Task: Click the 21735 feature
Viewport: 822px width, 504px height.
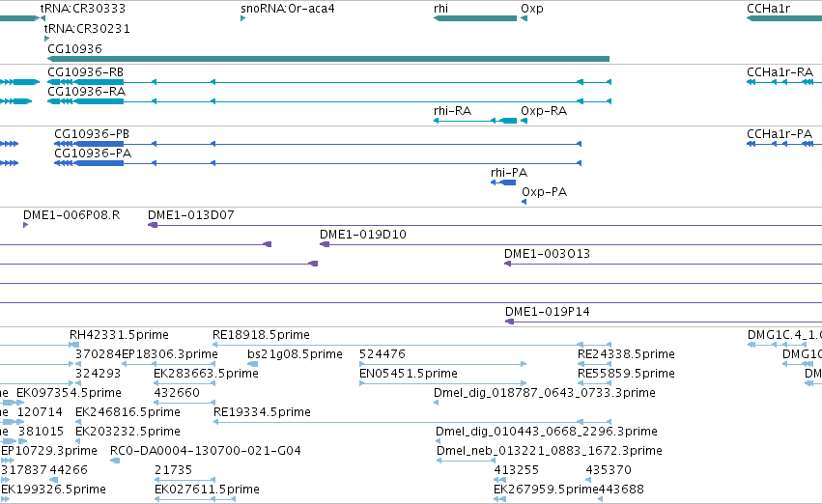Action: (184, 480)
